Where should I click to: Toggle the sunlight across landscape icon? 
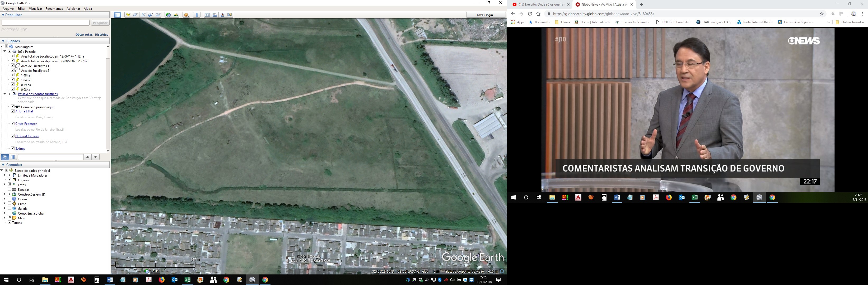tap(176, 15)
